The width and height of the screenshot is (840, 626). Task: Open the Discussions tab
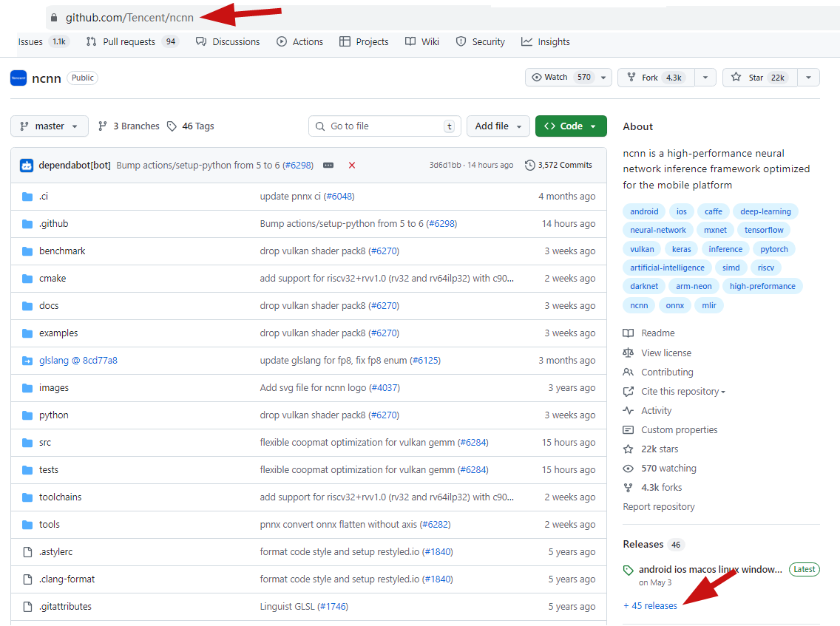coord(228,42)
